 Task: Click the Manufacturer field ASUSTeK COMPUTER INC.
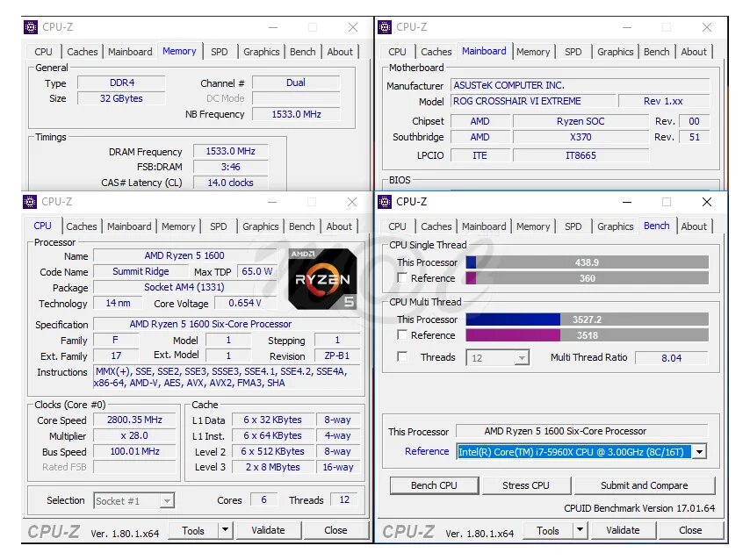580,85
